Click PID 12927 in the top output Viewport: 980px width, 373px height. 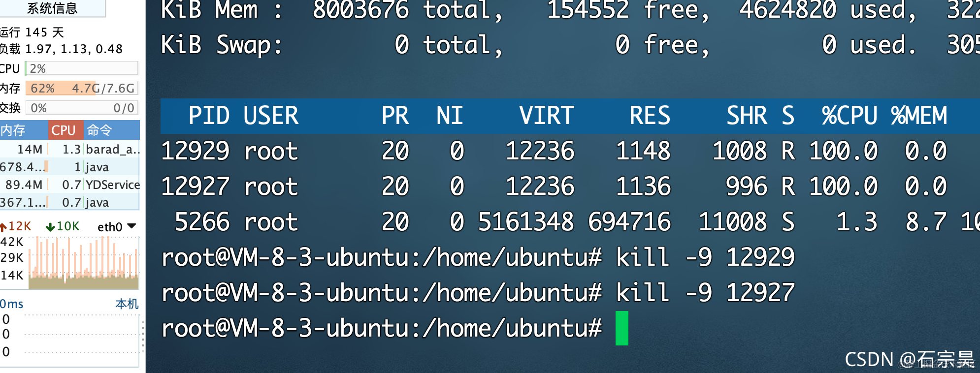pos(195,186)
